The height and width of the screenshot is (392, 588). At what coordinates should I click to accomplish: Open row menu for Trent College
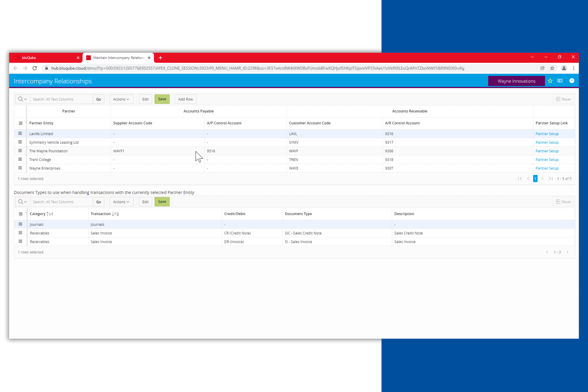click(x=20, y=159)
